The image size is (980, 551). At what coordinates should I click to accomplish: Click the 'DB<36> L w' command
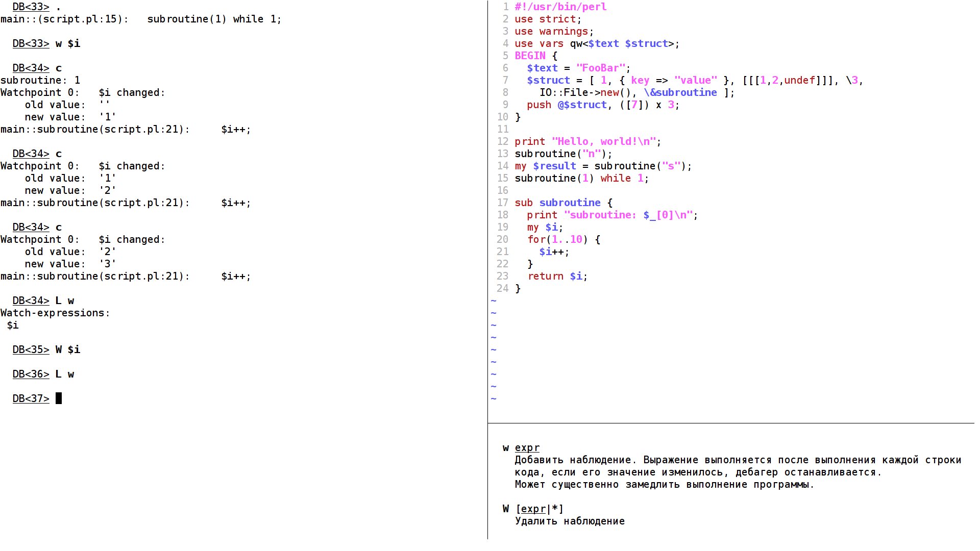[43, 374]
